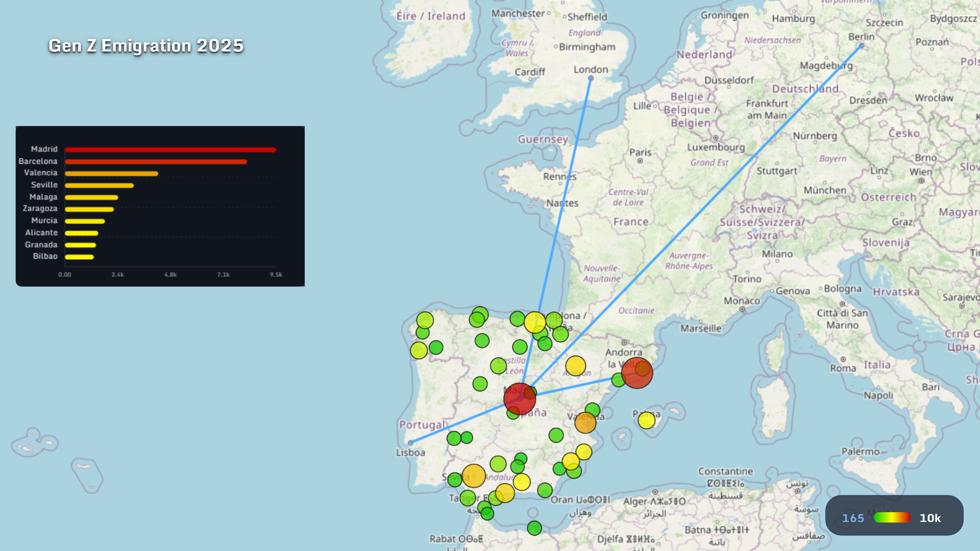This screenshot has height=551, width=980.
Task: Select the orange Seville bubble
Action: point(474,476)
